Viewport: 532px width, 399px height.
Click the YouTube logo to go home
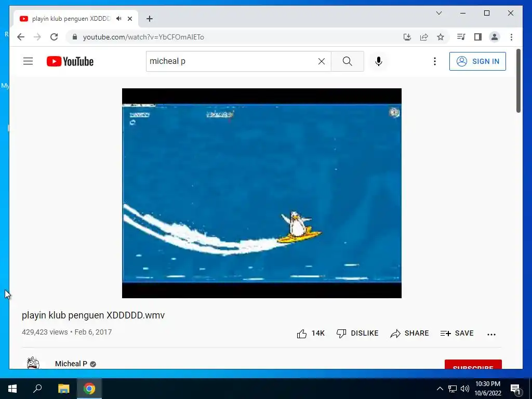pyautogui.click(x=70, y=61)
